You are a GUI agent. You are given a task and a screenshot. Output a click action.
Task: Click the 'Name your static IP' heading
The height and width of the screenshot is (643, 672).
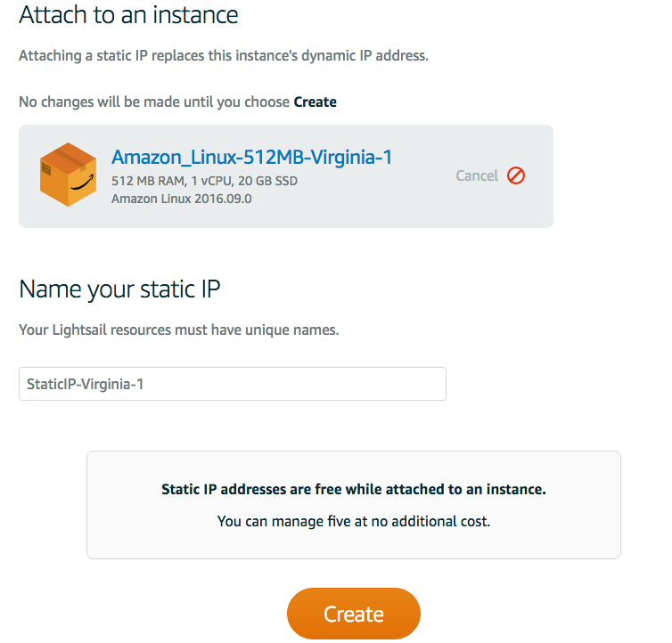119,289
